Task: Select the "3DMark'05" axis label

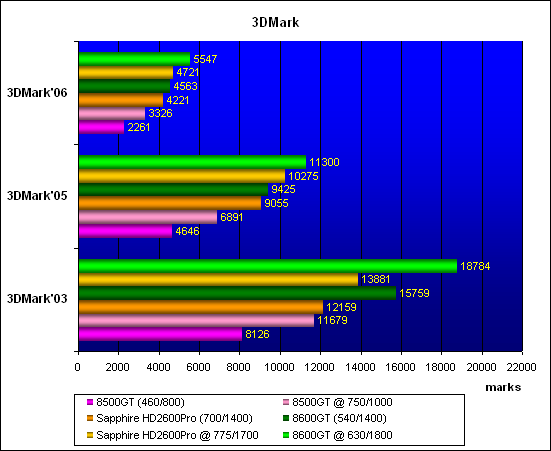Action: 37,196
